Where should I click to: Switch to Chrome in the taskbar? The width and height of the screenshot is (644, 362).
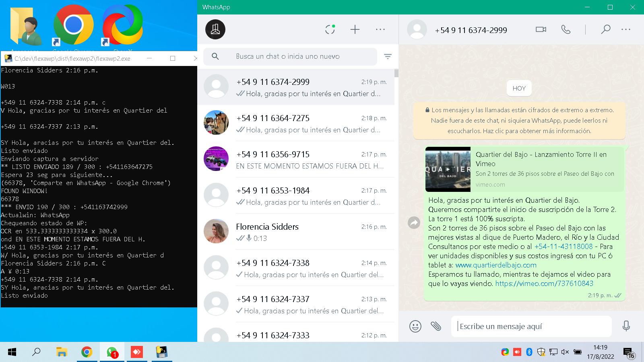click(87, 352)
